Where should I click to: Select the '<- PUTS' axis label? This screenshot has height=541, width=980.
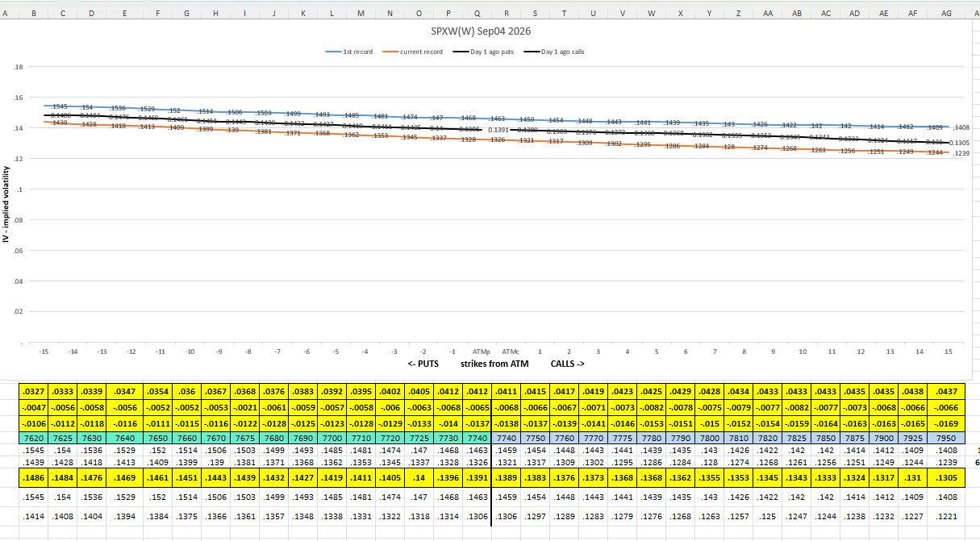(423, 364)
